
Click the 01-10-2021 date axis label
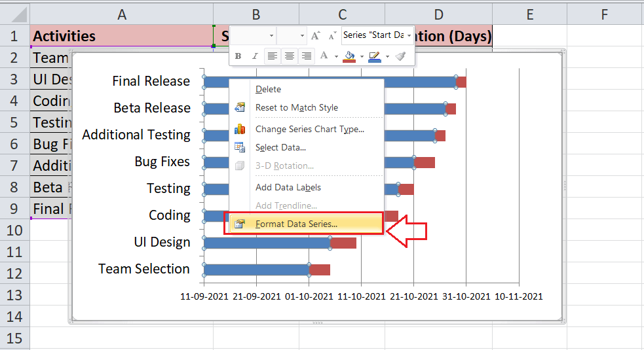tap(309, 296)
